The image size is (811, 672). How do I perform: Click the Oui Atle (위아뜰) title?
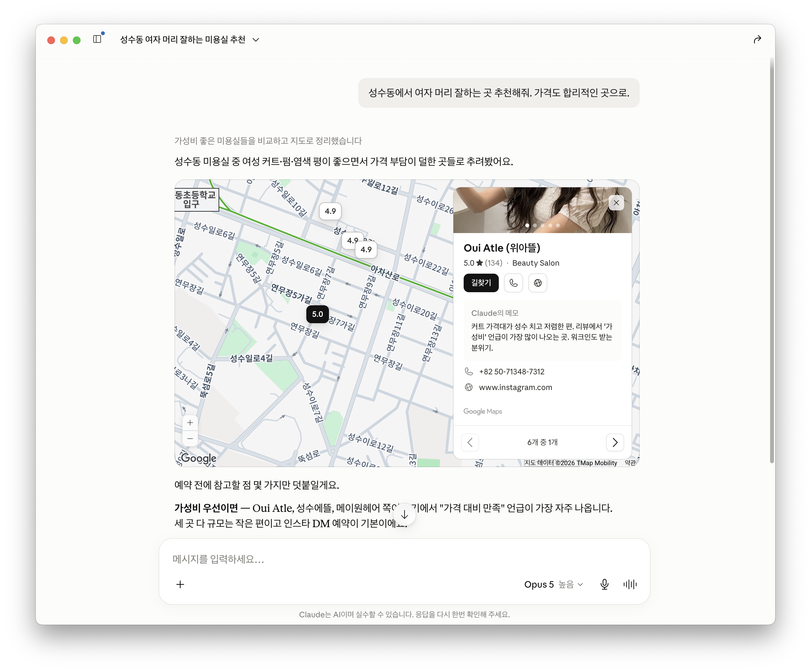click(502, 248)
